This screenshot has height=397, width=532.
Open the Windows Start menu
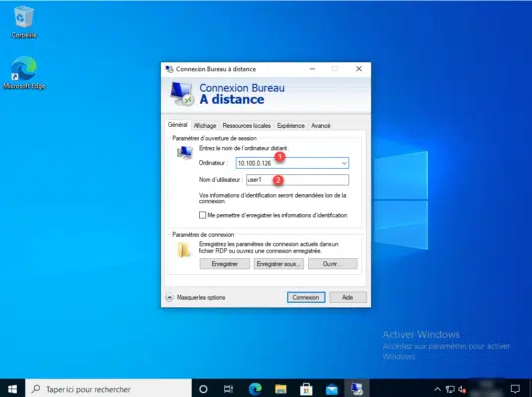coord(12,389)
